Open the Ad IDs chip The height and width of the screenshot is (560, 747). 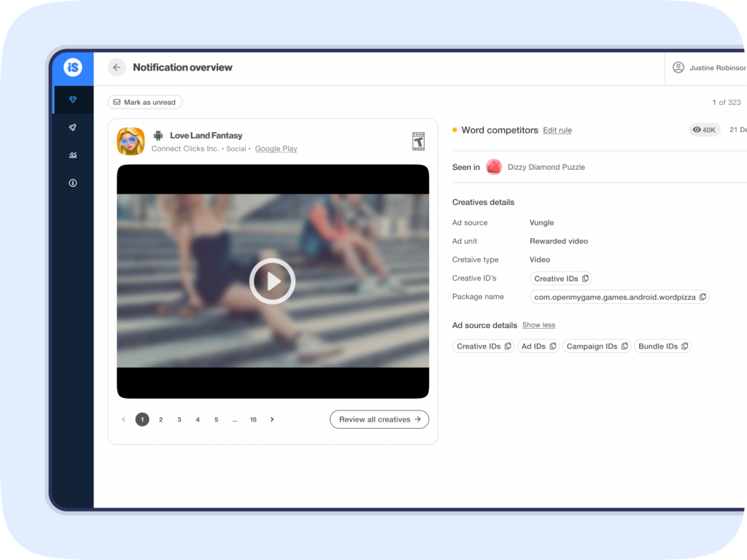(x=538, y=346)
